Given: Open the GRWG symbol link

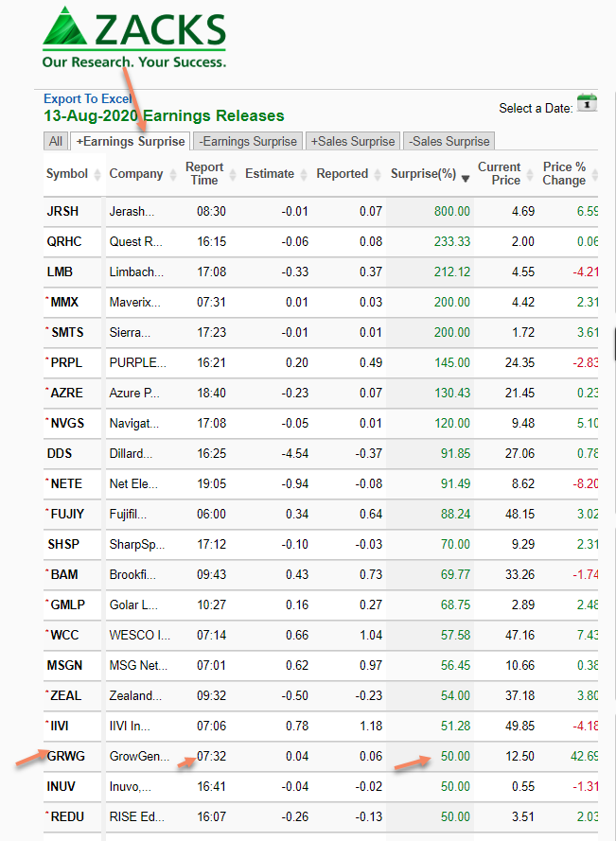Looking at the screenshot, I should coord(66,756).
